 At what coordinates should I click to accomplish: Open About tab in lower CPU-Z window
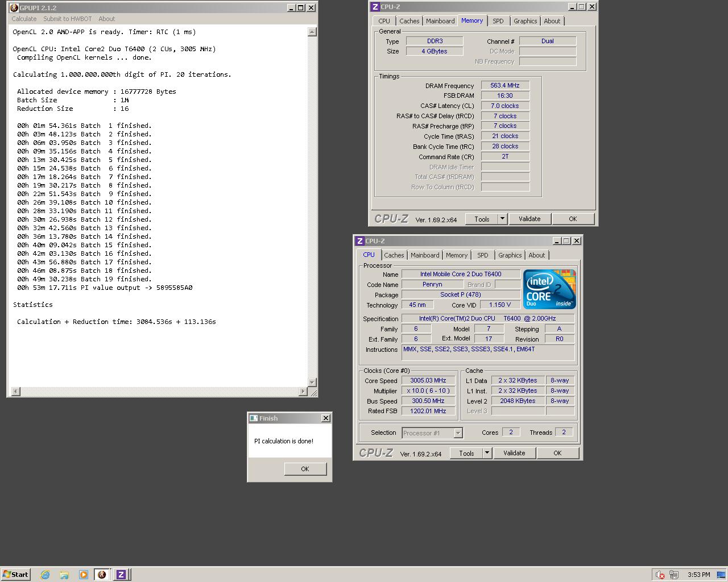(x=536, y=255)
